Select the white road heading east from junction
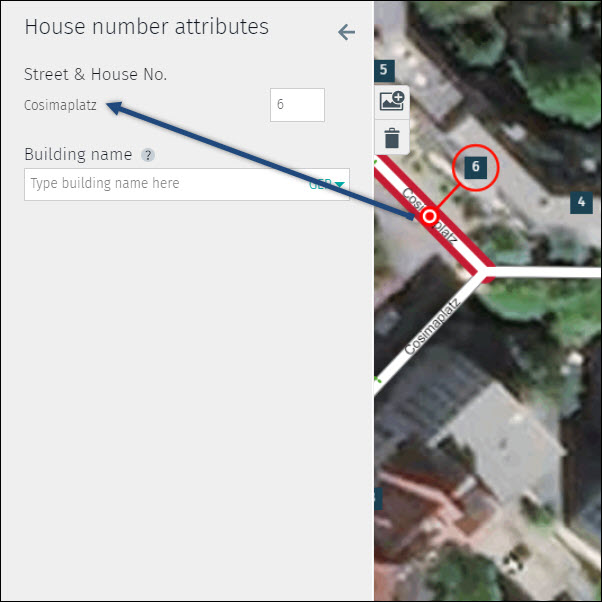The height and width of the screenshot is (602, 602). (543, 272)
